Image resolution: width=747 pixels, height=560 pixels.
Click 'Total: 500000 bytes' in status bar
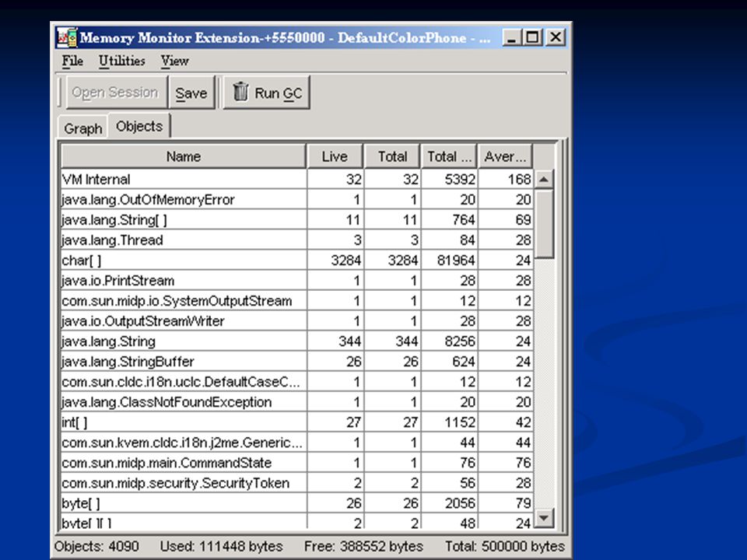click(505, 546)
